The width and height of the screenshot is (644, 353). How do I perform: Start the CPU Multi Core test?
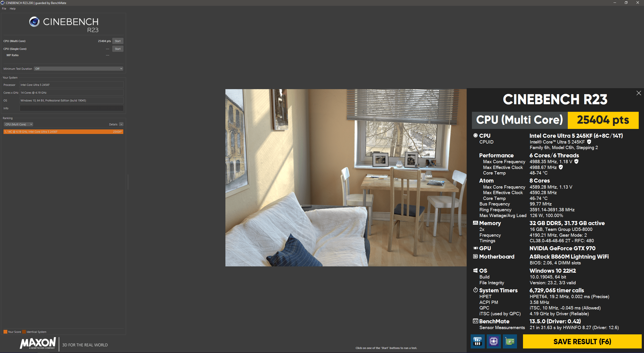click(x=117, y=41)
